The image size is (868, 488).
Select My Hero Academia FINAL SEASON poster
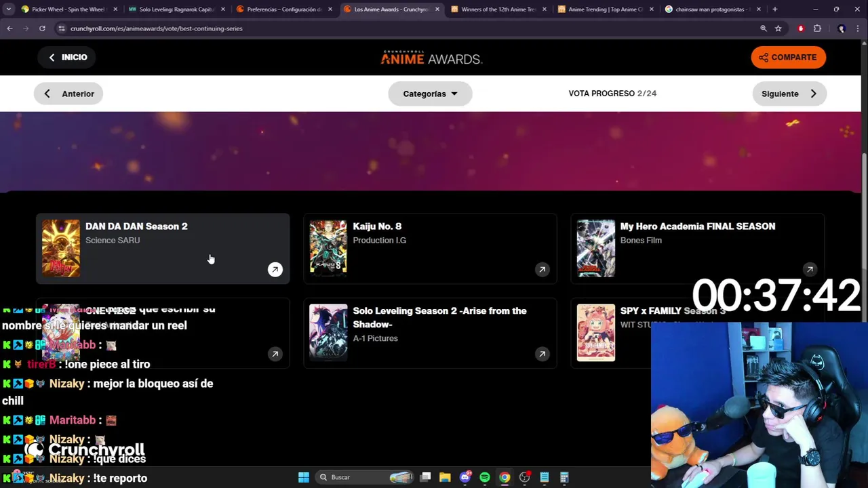(596, 248)
